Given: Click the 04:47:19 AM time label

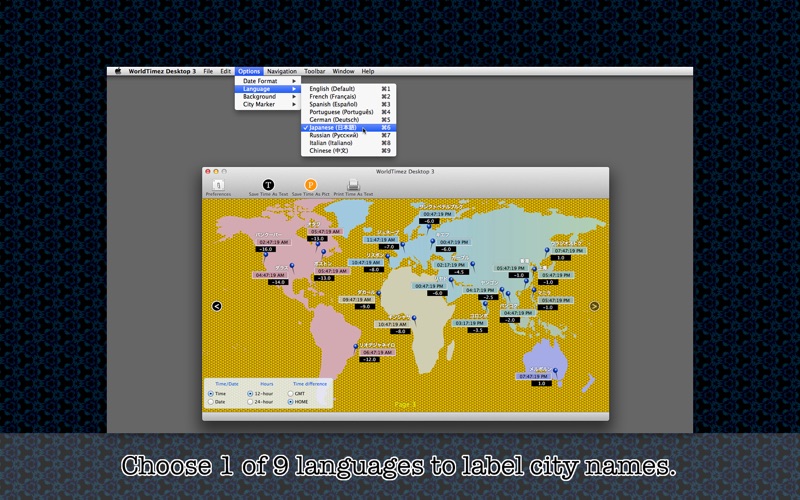Looking at the screenshot, I should point(270,275).
